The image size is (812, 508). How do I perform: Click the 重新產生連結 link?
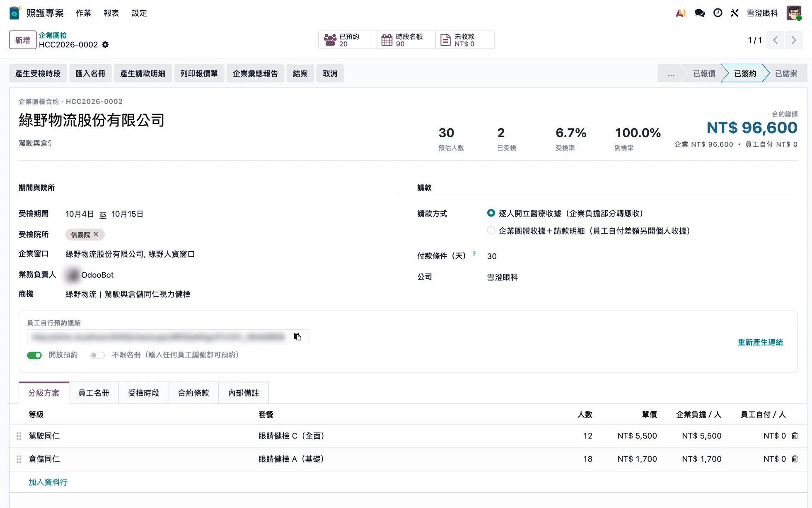click(760, 342)
